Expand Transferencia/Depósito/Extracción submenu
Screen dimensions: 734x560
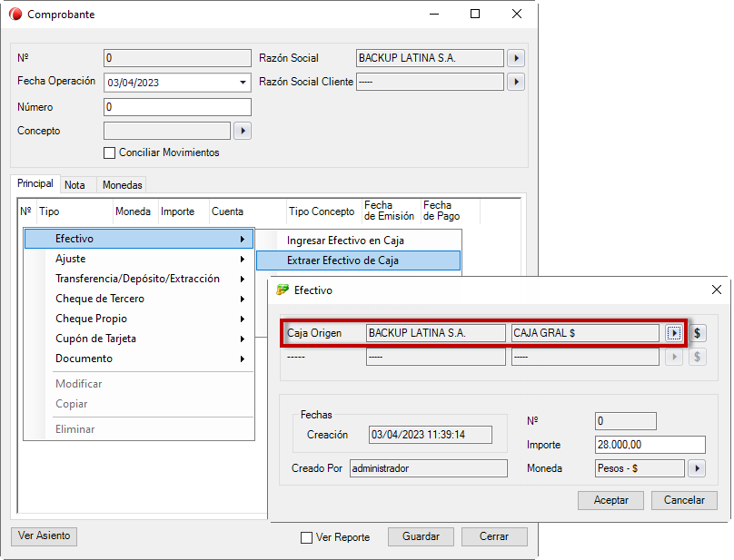139,279
